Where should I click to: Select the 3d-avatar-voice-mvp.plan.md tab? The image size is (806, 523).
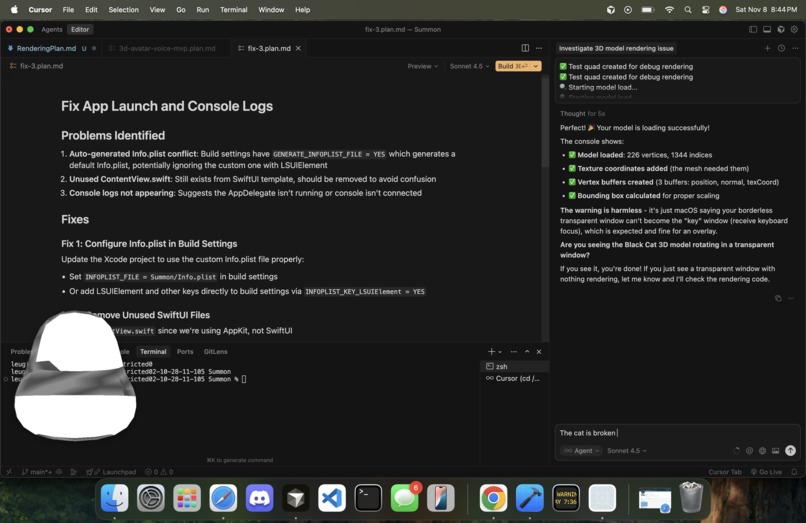pyautogui.click(x=167, y=48)
